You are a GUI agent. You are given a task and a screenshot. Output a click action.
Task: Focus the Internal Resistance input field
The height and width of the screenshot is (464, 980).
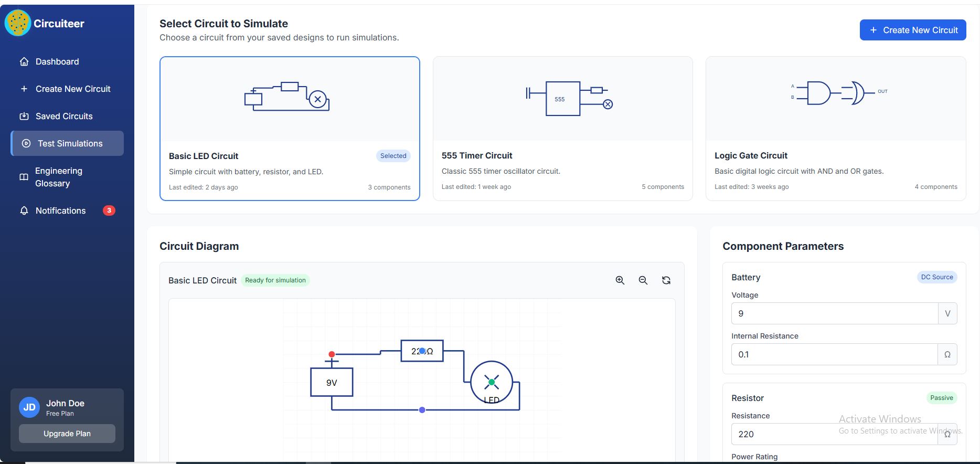tap(834, 354)
